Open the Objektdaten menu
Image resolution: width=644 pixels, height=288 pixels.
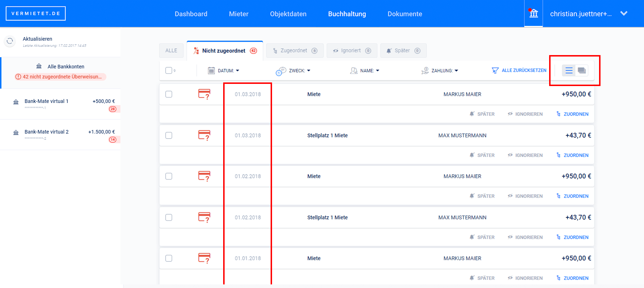(x=288, y=14)
